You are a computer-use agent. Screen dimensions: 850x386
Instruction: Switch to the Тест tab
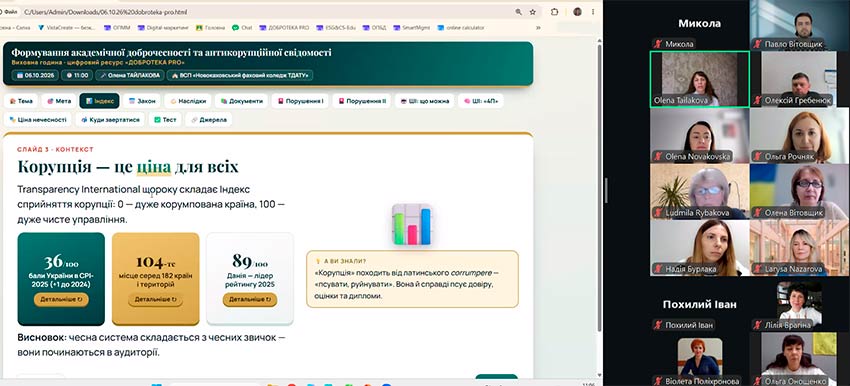click(165, 119)
